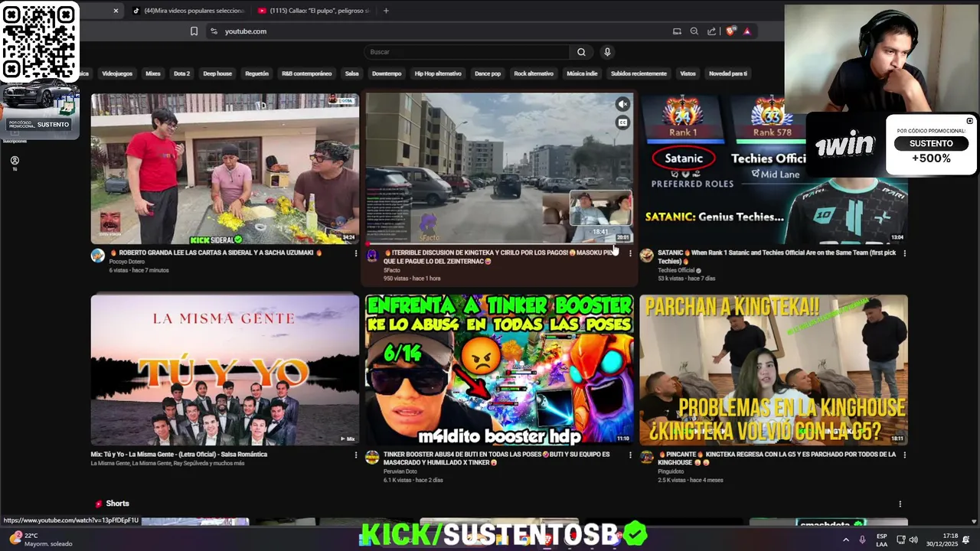Screen dimensions: 980x551
Task: Open the options menu for the Roberto Granda video
Action: 356,253
